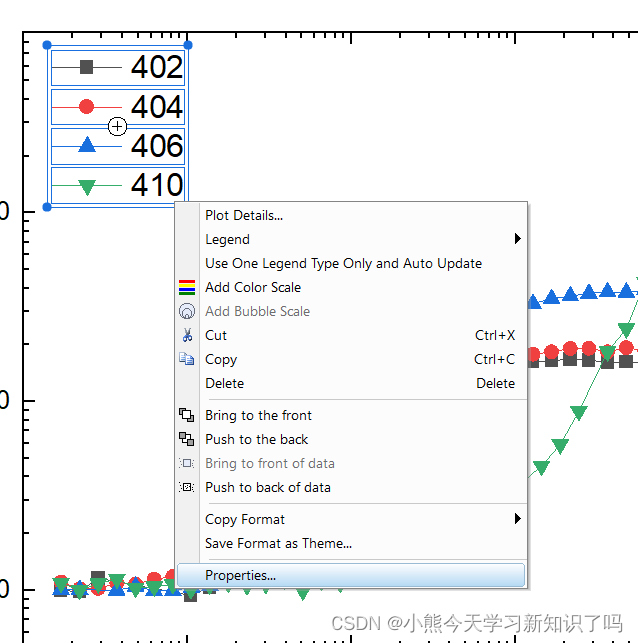
Task: Click the green inverted triangle legend symbol
Action: [87, 187]
